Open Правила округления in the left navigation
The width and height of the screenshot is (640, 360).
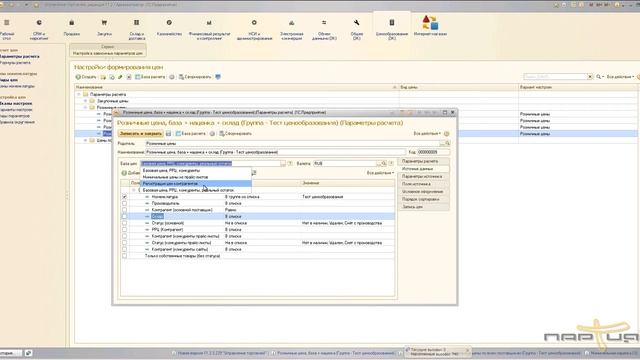17,122
